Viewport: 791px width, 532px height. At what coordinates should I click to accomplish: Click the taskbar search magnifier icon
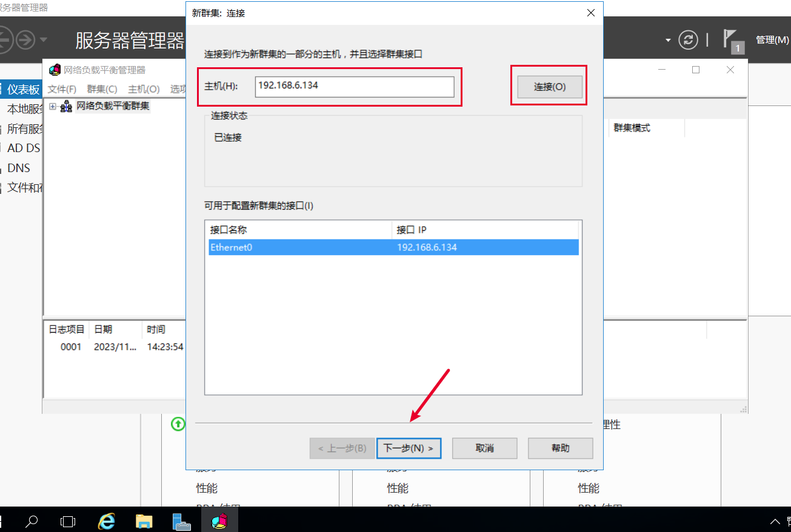pos(32,520)
